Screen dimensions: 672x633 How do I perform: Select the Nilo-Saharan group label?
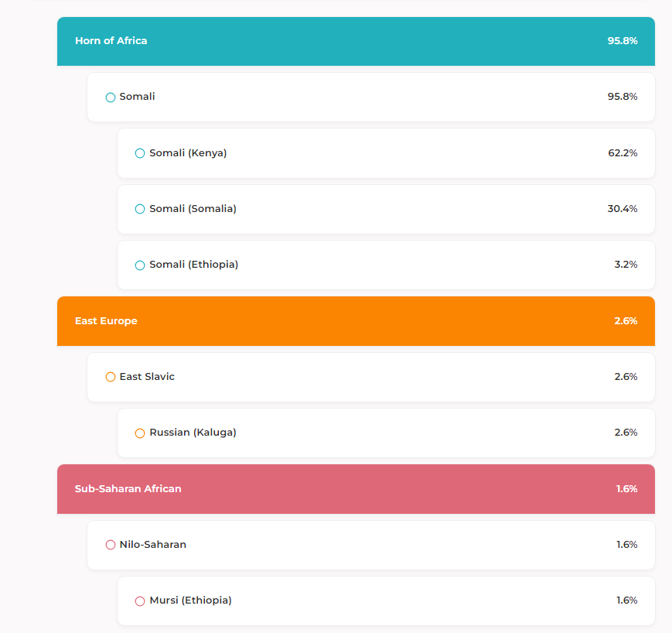[152, 545]
